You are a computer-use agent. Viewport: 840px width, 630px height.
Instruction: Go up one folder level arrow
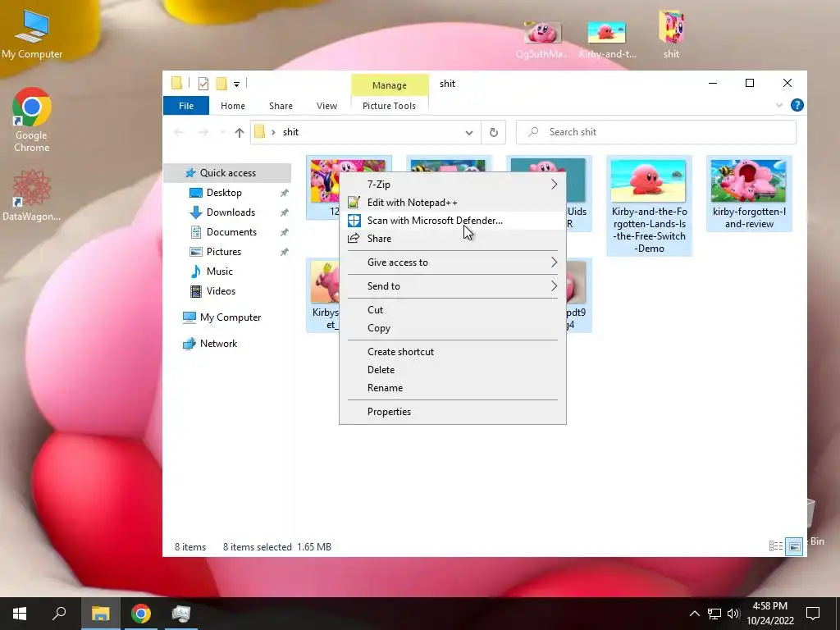(x=239, y=132)
